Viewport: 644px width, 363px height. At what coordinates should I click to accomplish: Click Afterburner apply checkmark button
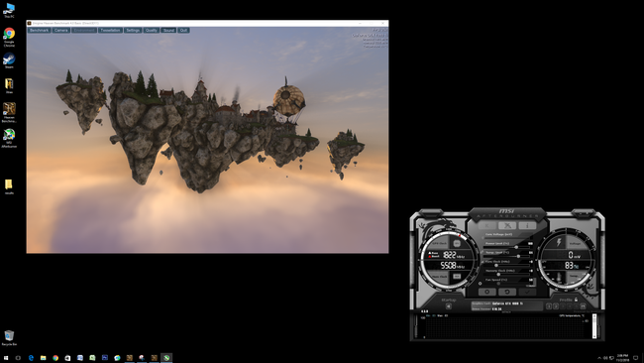(527, 292)
